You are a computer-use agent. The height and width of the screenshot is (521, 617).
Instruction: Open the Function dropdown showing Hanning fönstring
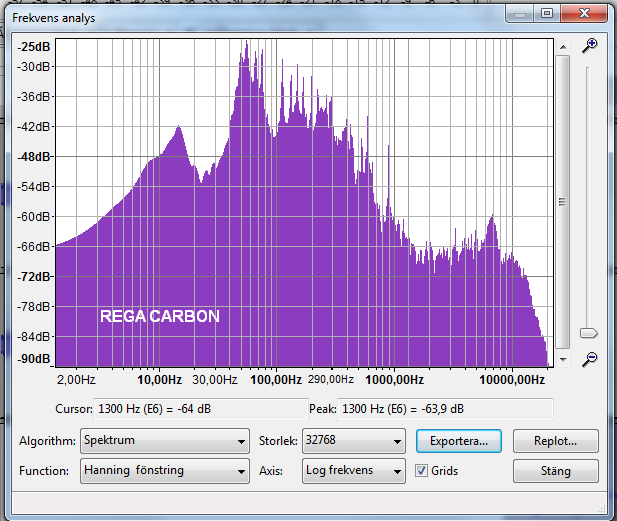point(165,471)
